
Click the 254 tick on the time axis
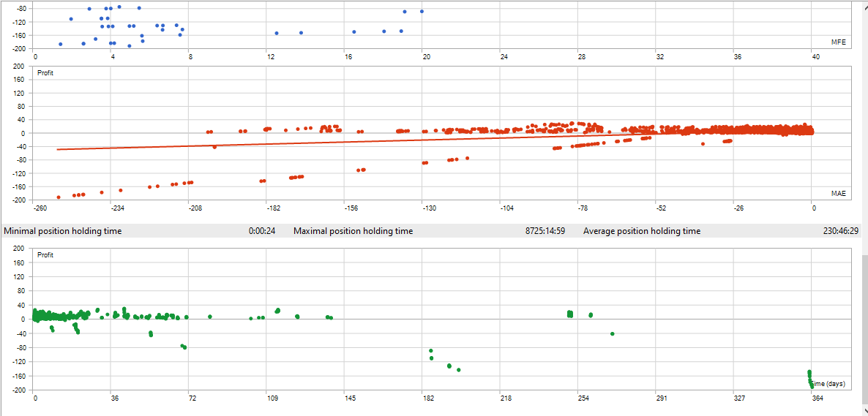[583, 398]
